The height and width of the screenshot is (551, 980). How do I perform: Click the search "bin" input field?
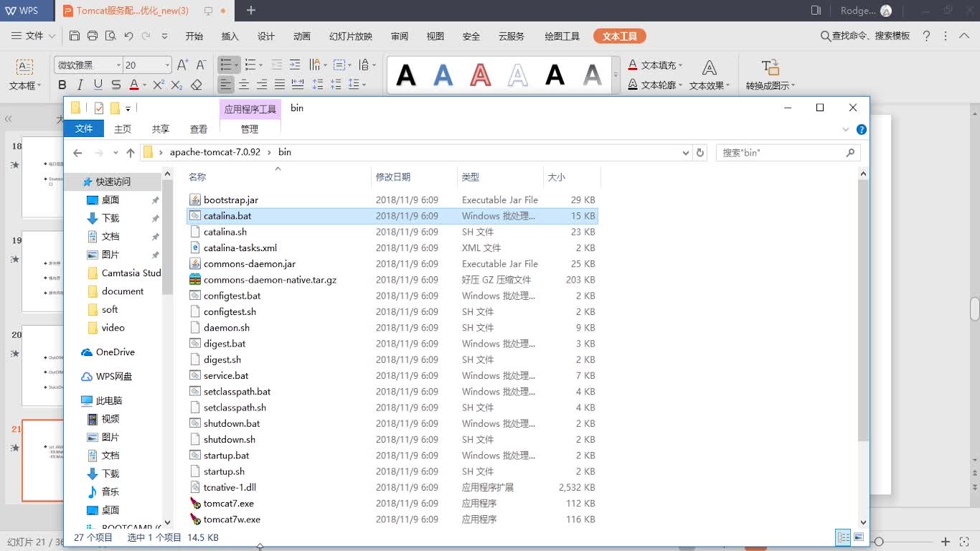788,152
